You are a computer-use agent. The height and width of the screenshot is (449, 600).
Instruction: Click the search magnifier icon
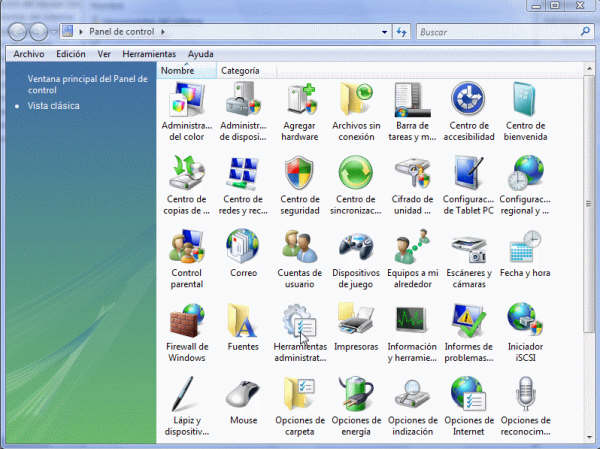pos(585,31)
